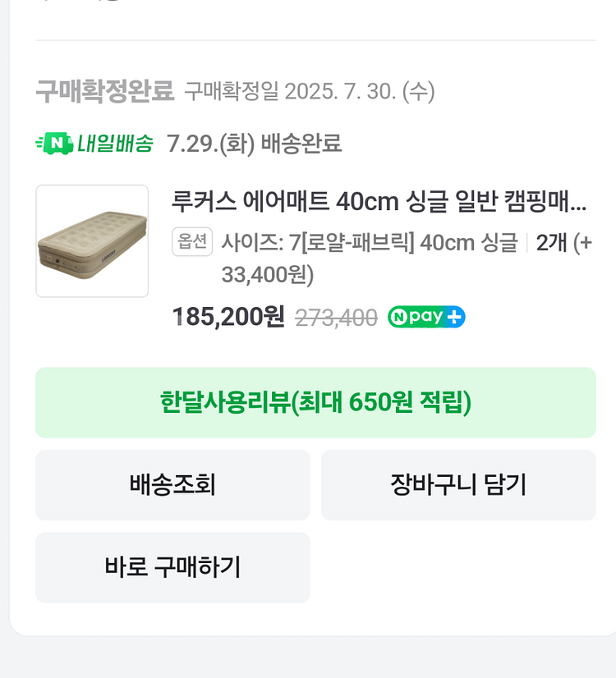Click the 구매확정완료 status heading
Image resolution: width=616 pixels, height=678 pixels.
pyautogui.click(x=105, y=91)
